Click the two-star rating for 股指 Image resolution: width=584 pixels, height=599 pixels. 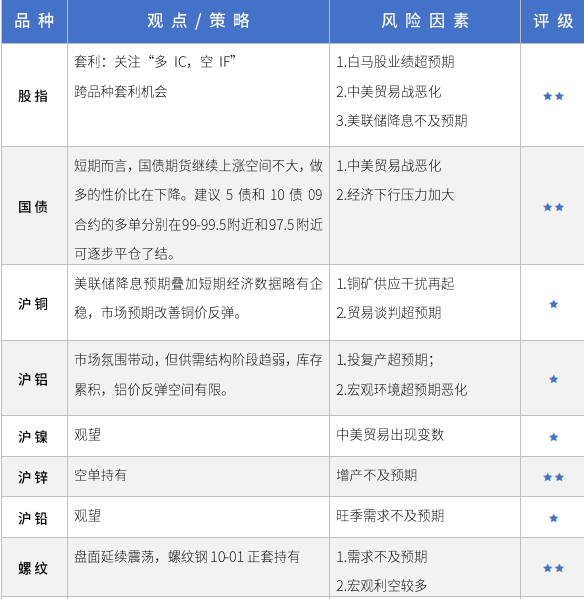[553, 96]
